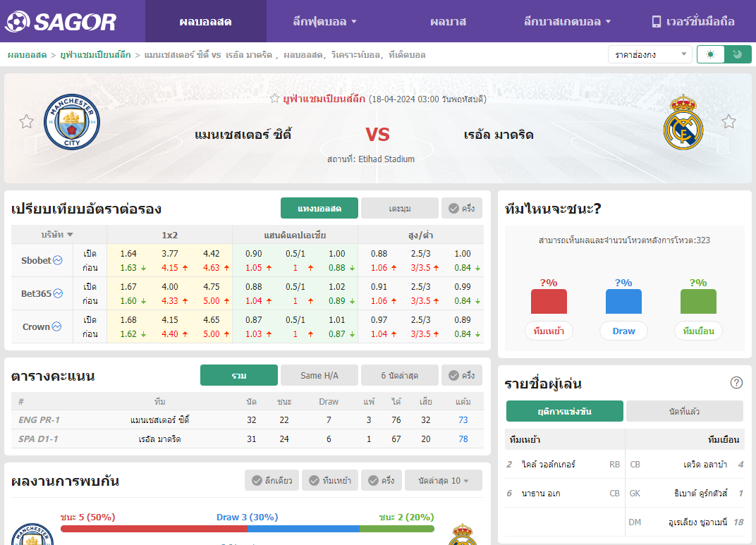This screenshot has width=756, height=545.
Task: Select the 6 นัดล่าสุด standings tab
Action: click(x=400, y=375)
